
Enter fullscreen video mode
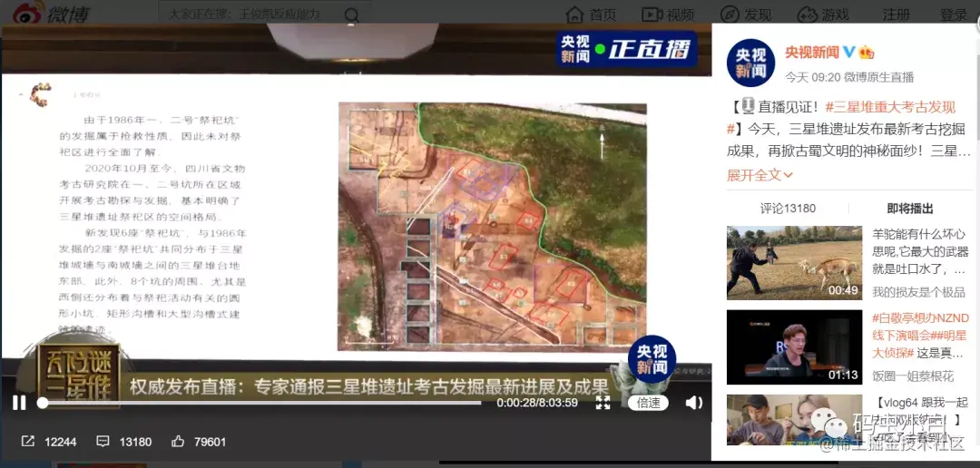tap(603, 403)
